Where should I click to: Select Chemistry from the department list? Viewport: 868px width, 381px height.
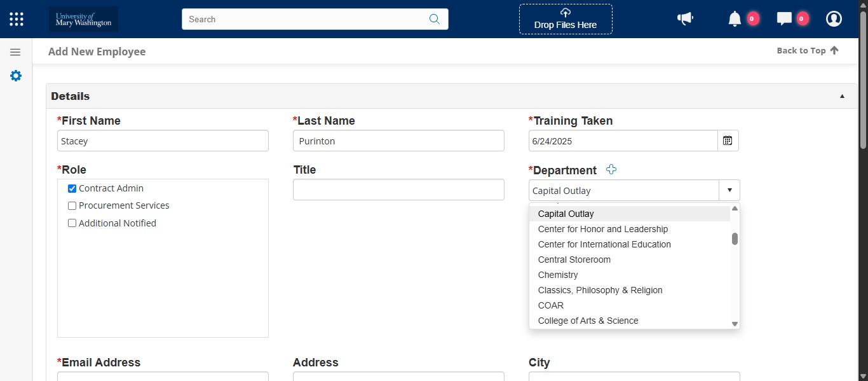click(x=558, y=274)
